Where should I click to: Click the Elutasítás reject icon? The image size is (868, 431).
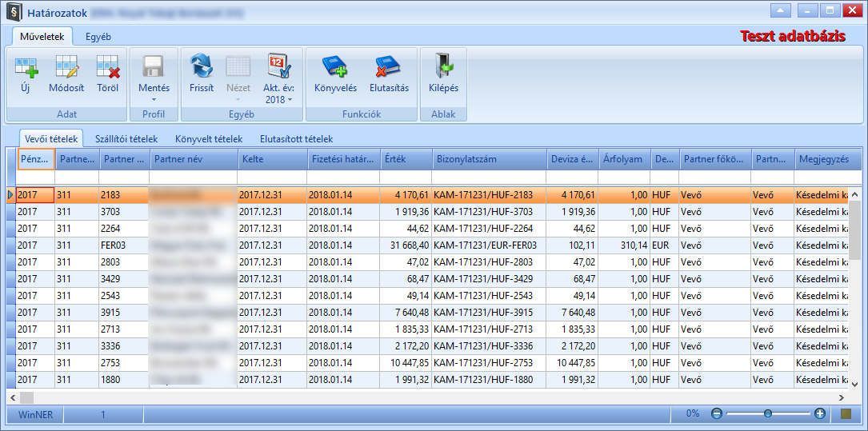point(389,66)
